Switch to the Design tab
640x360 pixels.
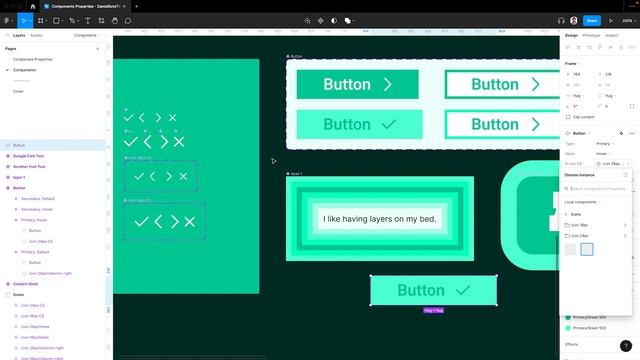pos(571,36)
